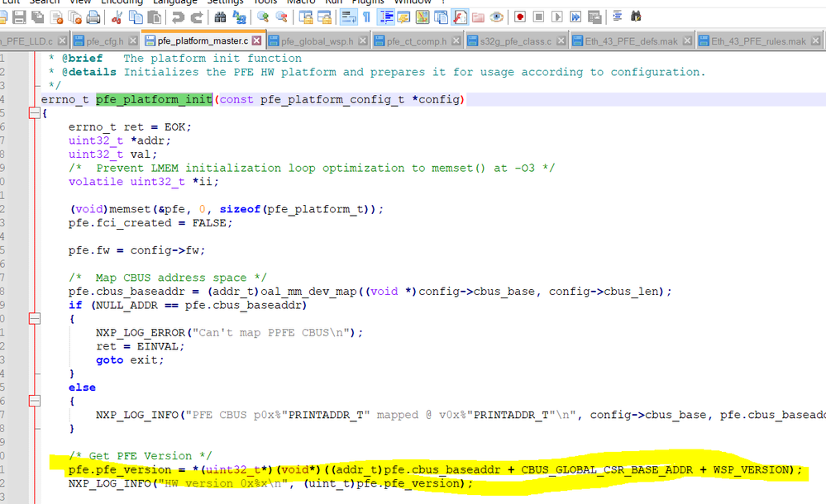Cut selection with the scissors icon

[x=117, y=17]
